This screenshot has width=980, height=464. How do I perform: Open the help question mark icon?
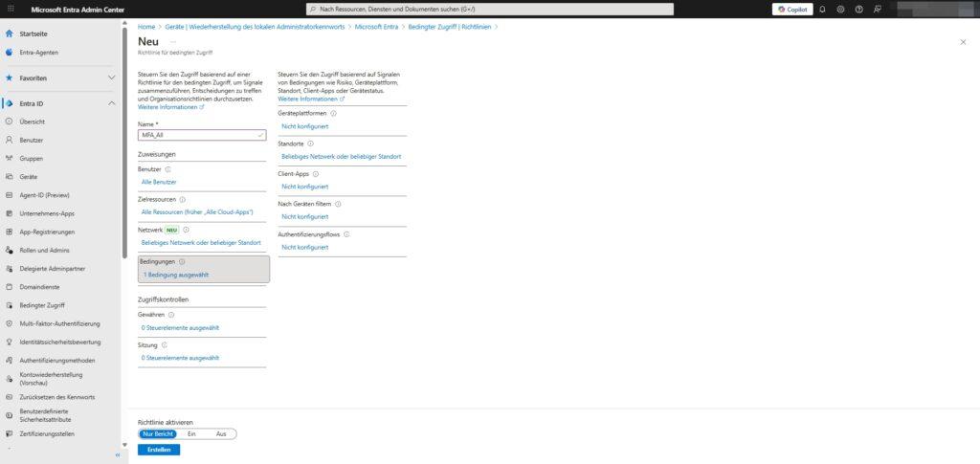click(x=858, y=10)
